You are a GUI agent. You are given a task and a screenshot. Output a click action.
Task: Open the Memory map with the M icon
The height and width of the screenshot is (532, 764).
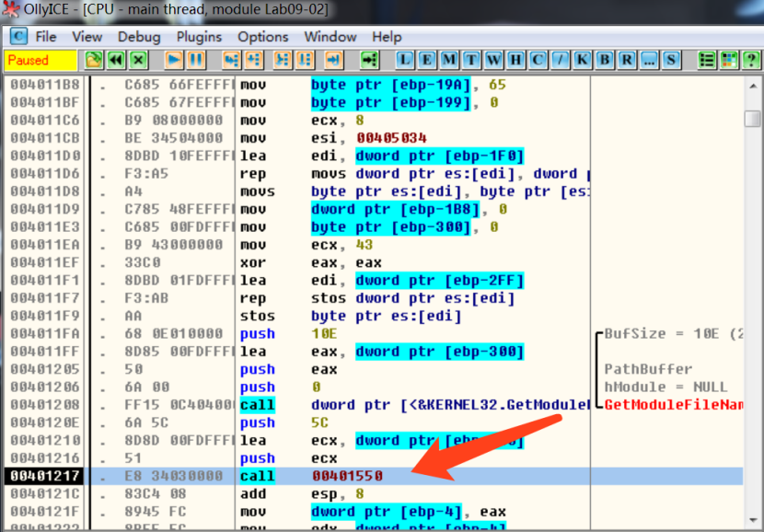pyautogui.click(x=450, y=61)
